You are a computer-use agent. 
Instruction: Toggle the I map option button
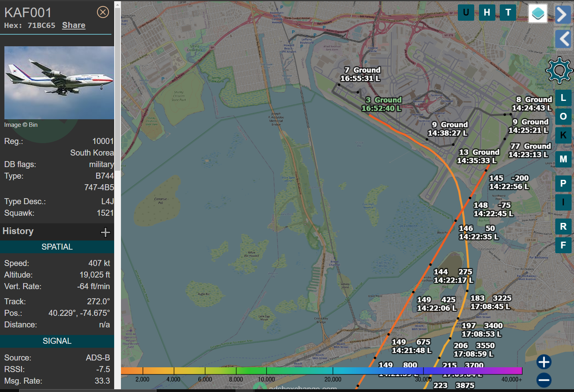click(x=563, y=202)
